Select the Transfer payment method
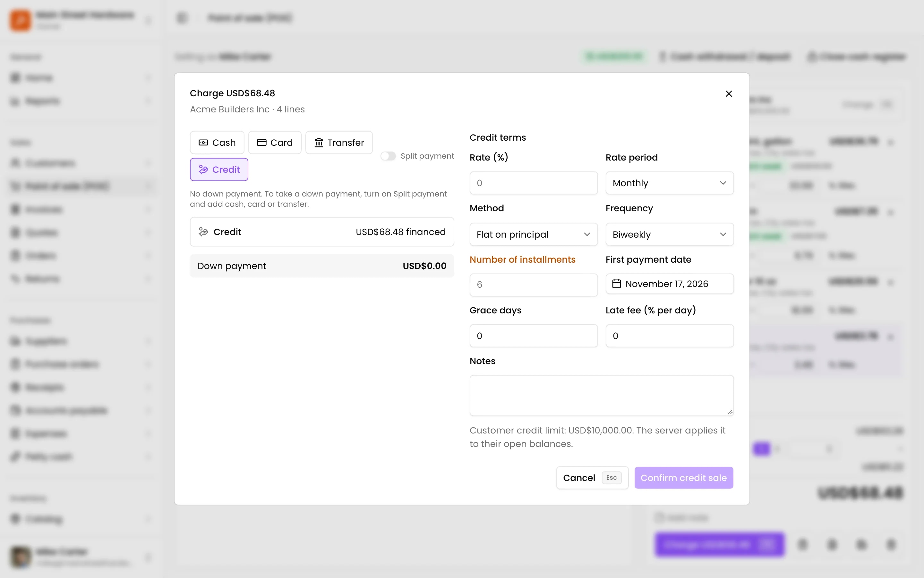 [339, 143]
